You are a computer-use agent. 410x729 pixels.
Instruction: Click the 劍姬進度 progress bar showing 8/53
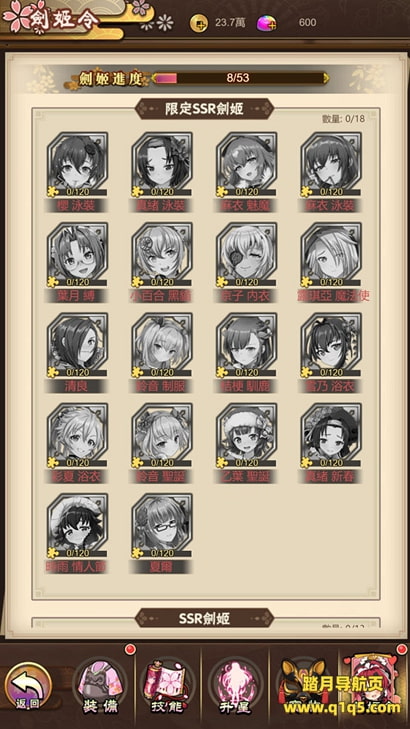pyautogui.click(x=240, y=78)
